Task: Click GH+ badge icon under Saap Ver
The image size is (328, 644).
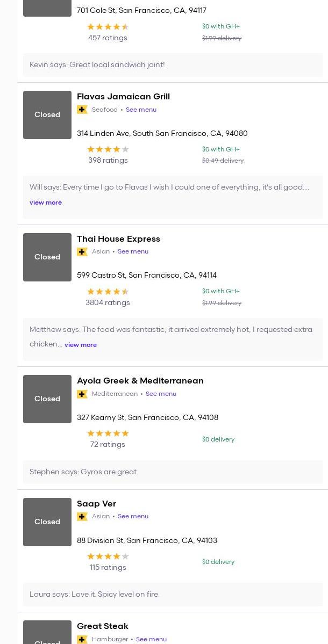Action: (x=82, y=517)
